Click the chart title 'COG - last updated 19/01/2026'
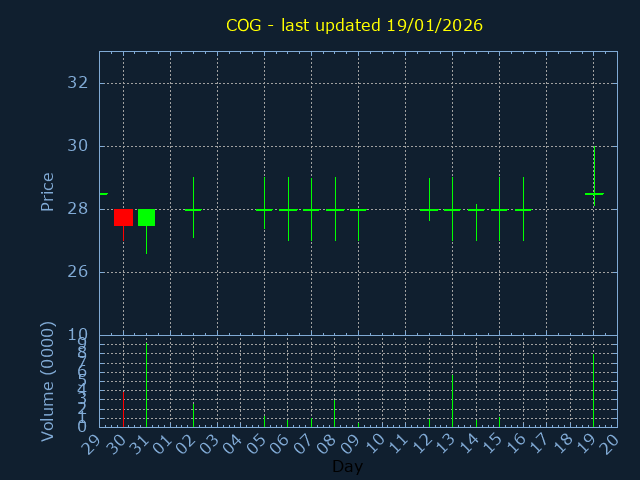 click(x=354, y=25)
